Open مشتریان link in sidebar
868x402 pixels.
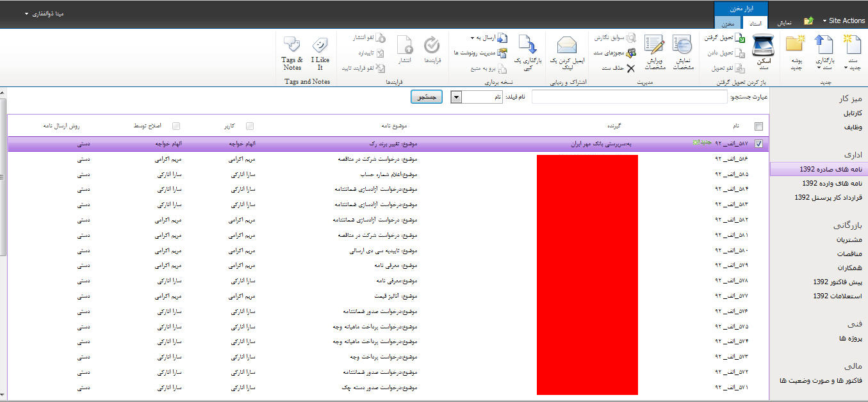click(x=849, y=239)
